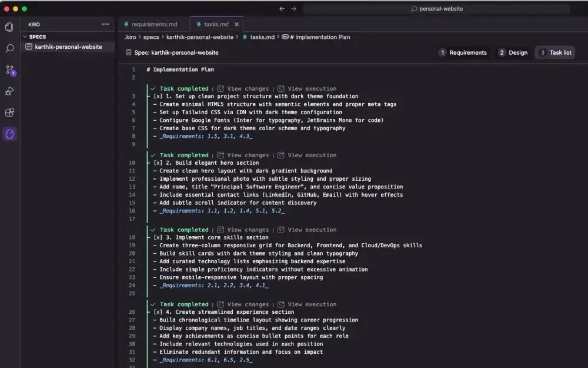This screenshot has width=588, height=368.
Task: Switch to the requirements.md tab
Action: [x=153, y=24]
